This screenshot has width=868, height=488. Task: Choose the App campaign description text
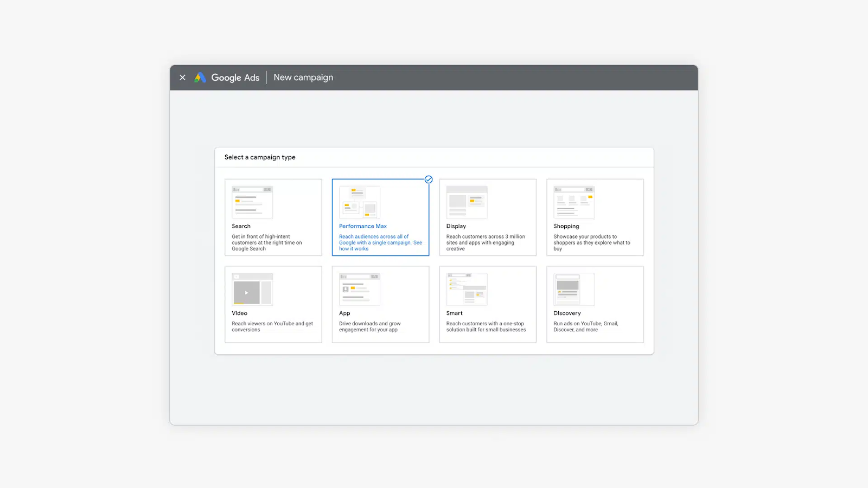click(x=370, y=326)
